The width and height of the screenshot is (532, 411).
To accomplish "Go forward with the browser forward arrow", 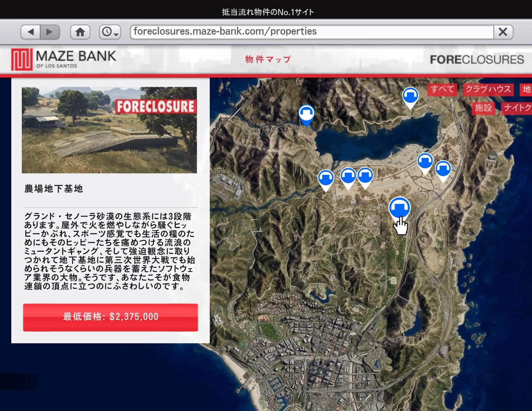I will [x=50, y=32].
